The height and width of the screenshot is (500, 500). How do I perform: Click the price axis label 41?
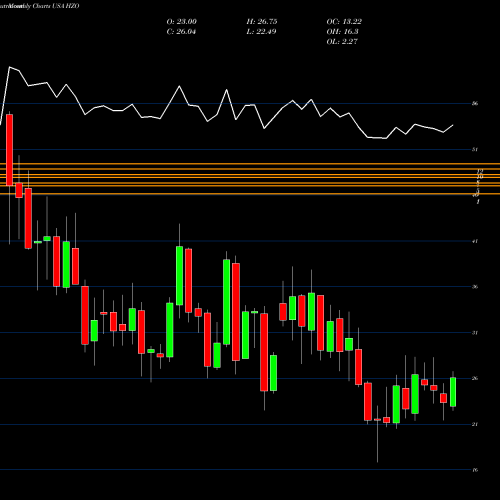click(x=475, y=241)
